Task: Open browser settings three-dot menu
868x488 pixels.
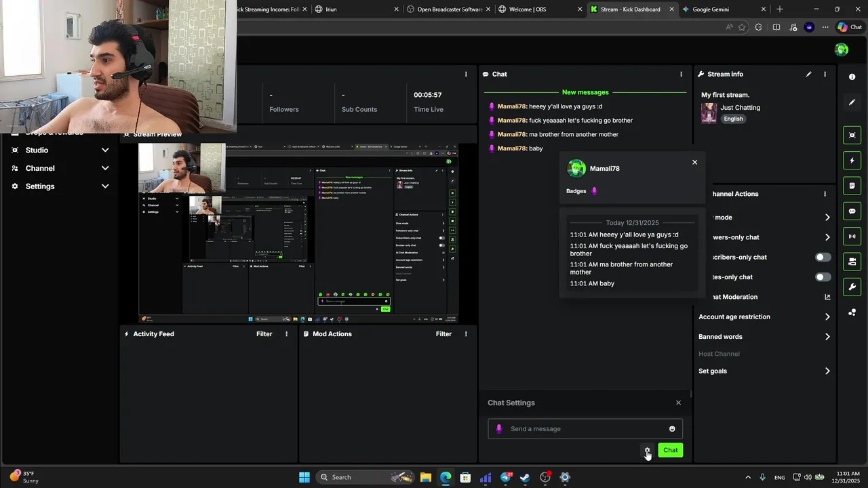Action: 825,27
